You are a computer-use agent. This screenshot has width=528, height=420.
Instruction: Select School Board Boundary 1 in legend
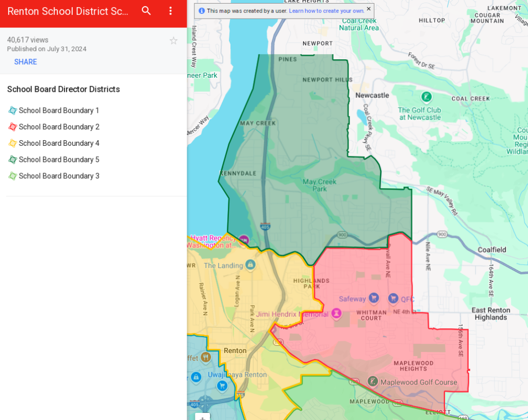(59, 110)
